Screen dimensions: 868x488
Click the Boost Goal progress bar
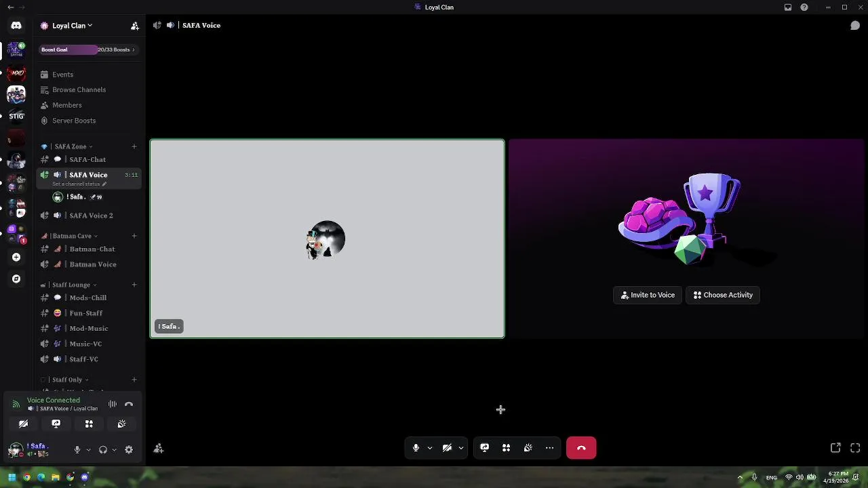tap(89, 49)
